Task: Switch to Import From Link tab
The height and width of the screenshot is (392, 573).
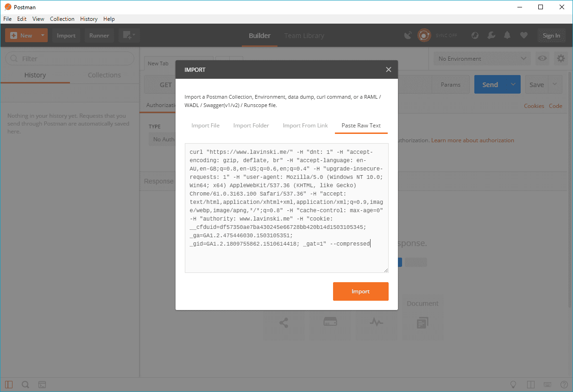Action: [x=305, y=126]
